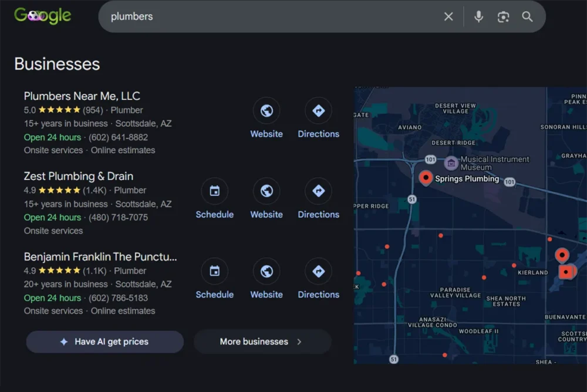This screenshot has width=587, height=392.
Task: Click Schedule icon for Benjamin Franklin
Action: pos(214,271)
